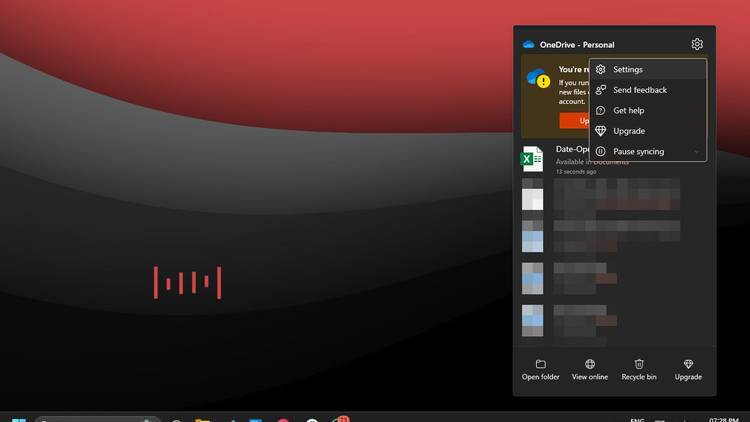This screenshot has height=422, width=750.
Task: Select Send feedback menu entry
Action: [x=639, y=90]
